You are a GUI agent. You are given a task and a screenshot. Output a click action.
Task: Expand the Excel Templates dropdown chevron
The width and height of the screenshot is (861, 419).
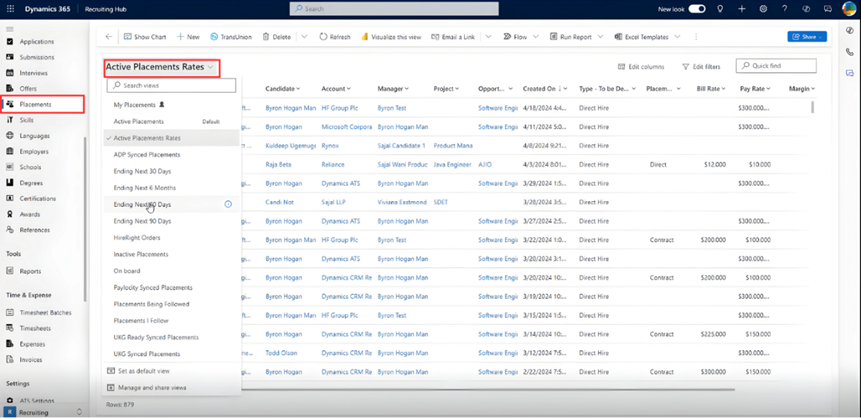tap(677, 37)
